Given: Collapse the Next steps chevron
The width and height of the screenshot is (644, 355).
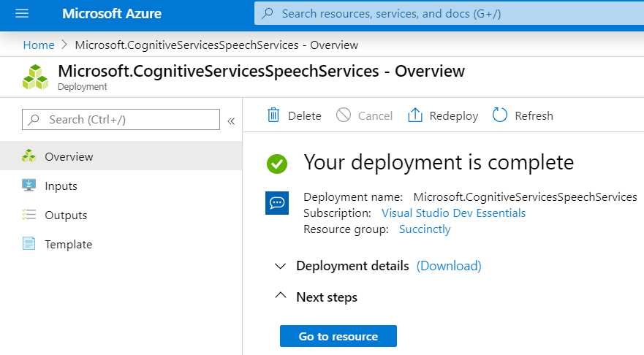Looking at the screenshot, I should (281, 296).
